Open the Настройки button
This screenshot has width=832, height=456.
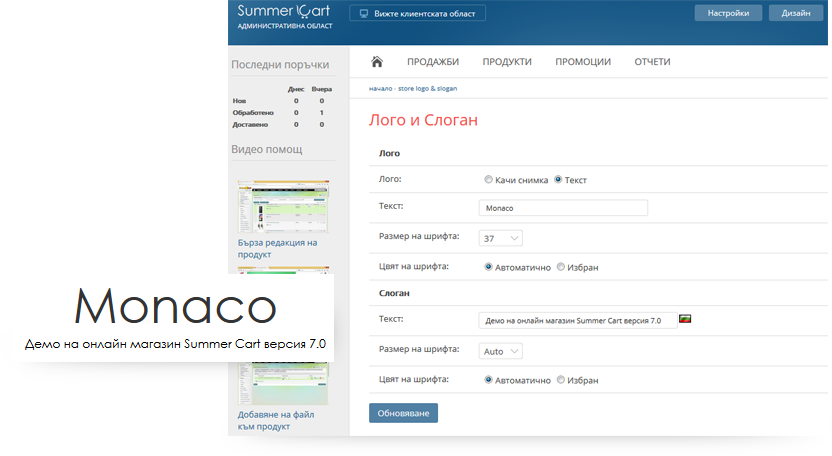728,13
